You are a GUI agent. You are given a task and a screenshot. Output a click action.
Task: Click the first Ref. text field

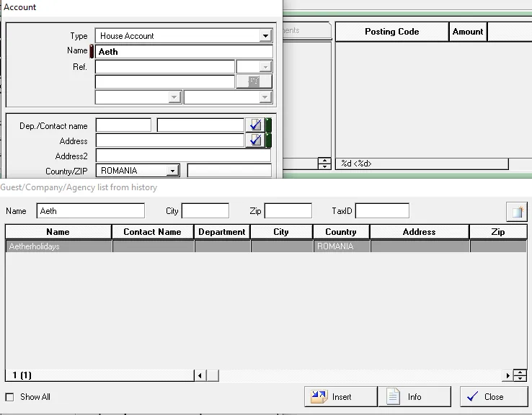pos(165,67)
